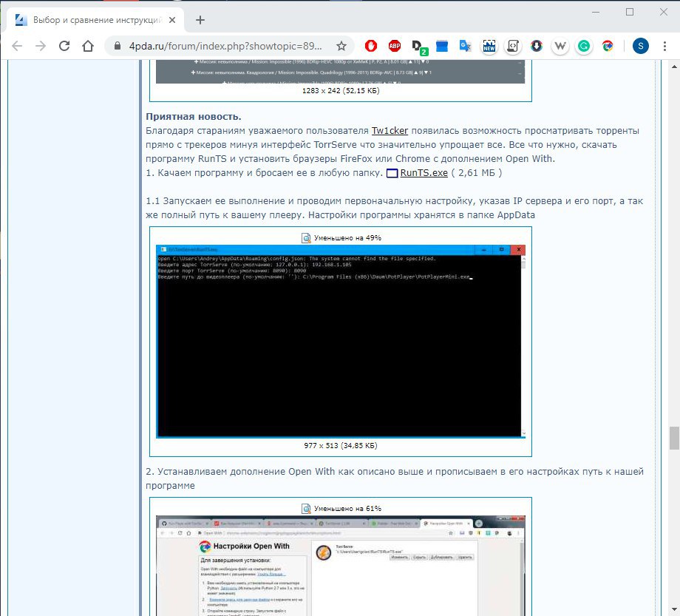Open the ABP Adblock Plus extension

[x=395, y=46]
